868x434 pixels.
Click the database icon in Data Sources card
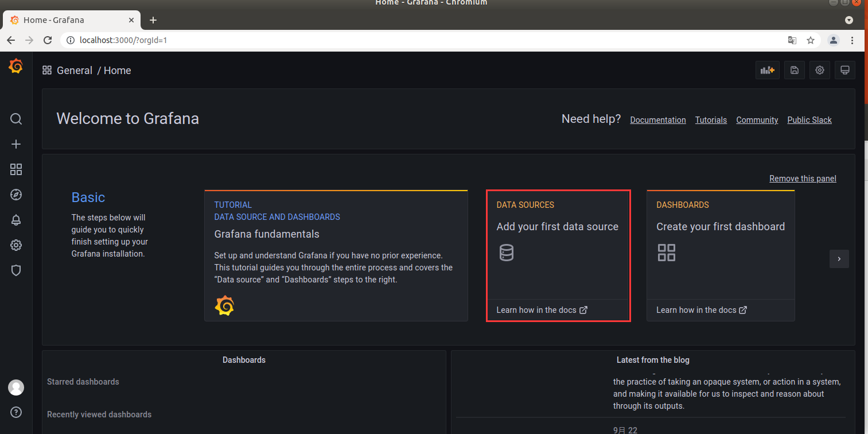coord(507,253)
